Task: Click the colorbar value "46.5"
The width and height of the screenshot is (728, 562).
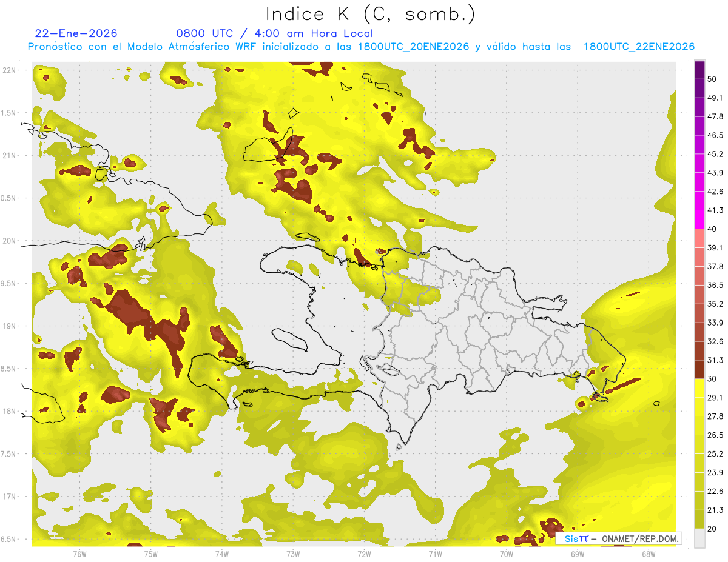Action: [716, 135]
